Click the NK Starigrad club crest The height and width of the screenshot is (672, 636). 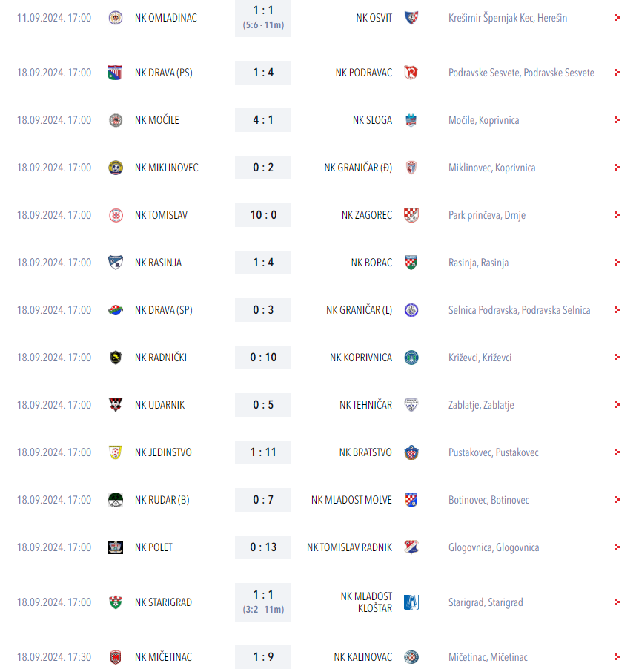[116, 602]
